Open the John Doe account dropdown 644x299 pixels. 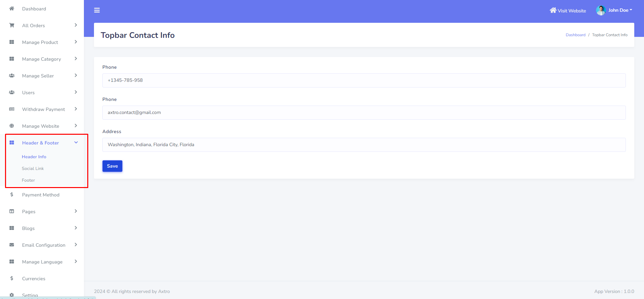coord(620,10)
